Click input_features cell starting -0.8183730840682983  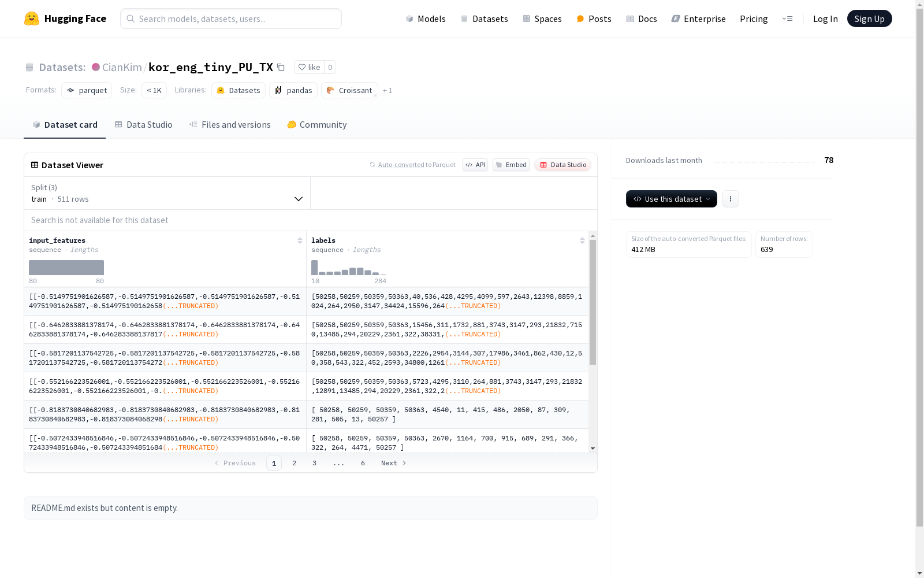165,414
